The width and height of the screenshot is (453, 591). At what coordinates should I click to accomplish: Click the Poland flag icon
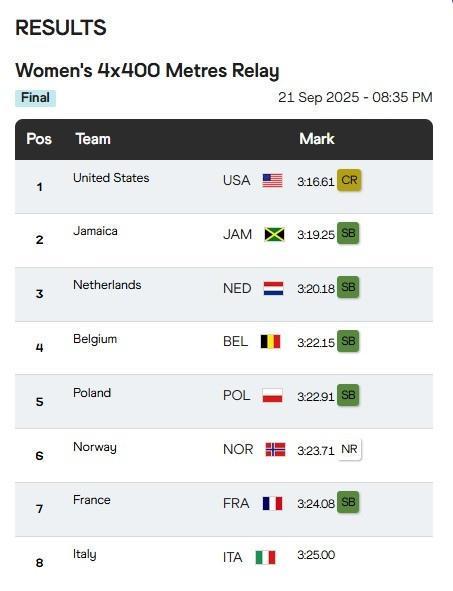pos(272,395)
